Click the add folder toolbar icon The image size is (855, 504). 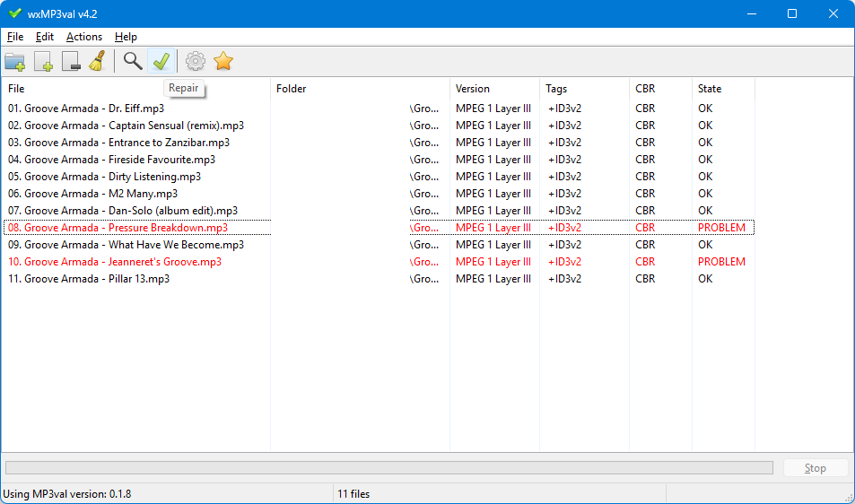tap(15, 61)
